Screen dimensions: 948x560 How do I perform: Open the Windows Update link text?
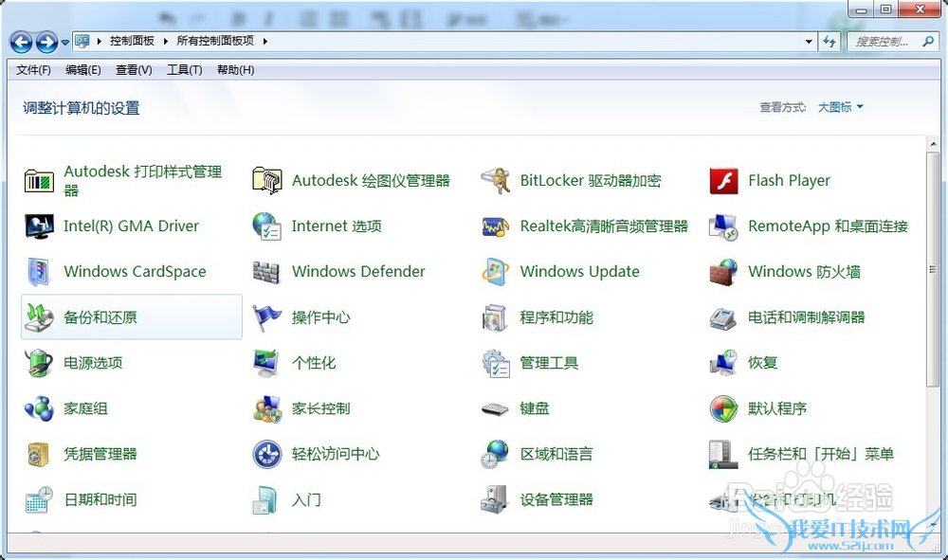[x=580, y=272]
